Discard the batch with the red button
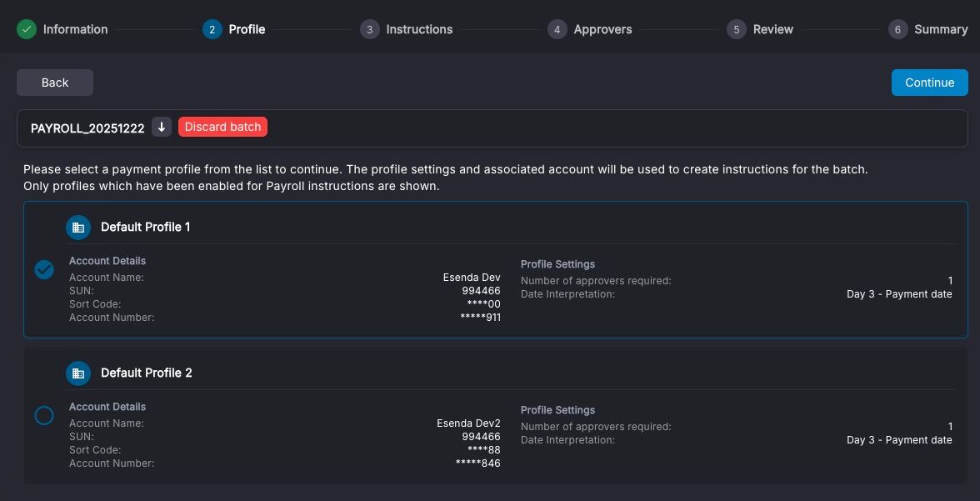Screen dimensions: 980x501 click(222, 127)
